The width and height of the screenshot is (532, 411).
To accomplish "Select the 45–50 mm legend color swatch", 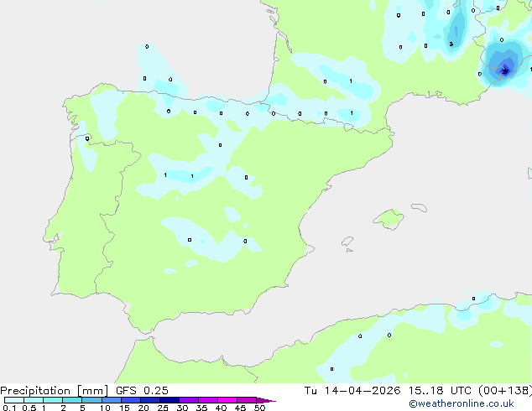I will coord(247,400).
